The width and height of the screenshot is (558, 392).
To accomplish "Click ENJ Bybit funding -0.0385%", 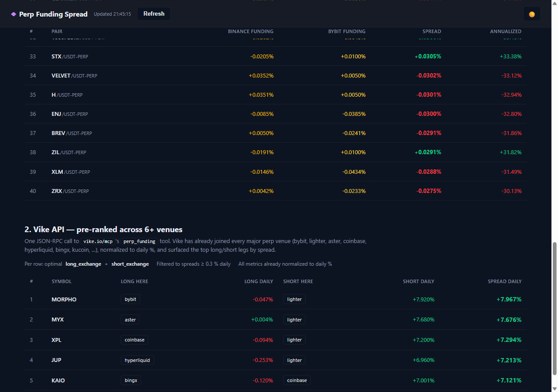I will click(x=354, y=114).
